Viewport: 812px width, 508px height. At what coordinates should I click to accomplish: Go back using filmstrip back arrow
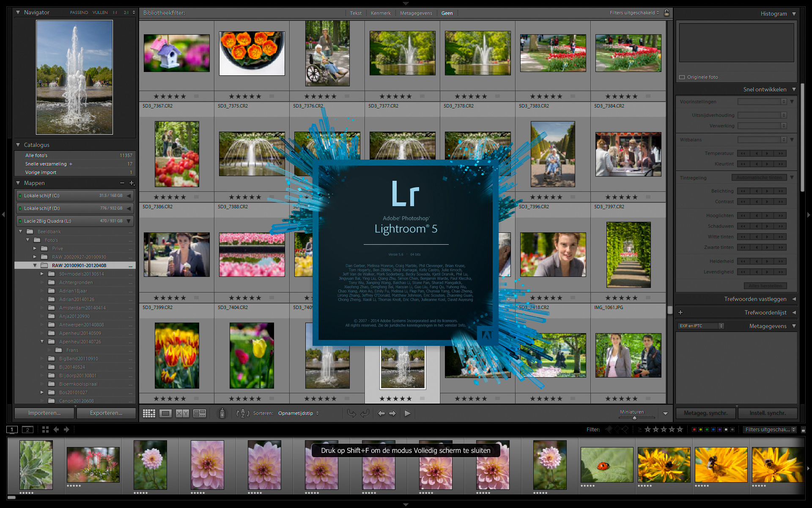56,429
